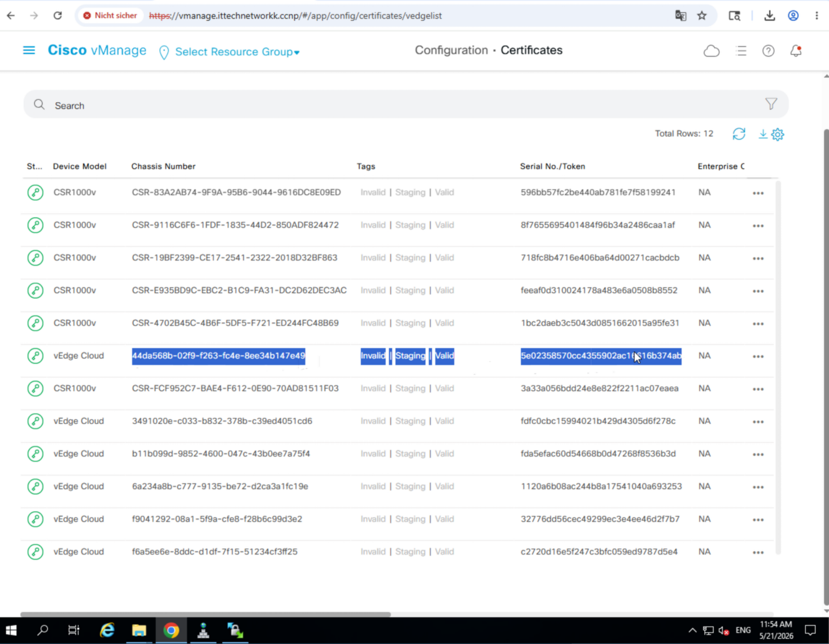
Task: Click the location pin icon beside Resource Group
Action: pos(164,52)
